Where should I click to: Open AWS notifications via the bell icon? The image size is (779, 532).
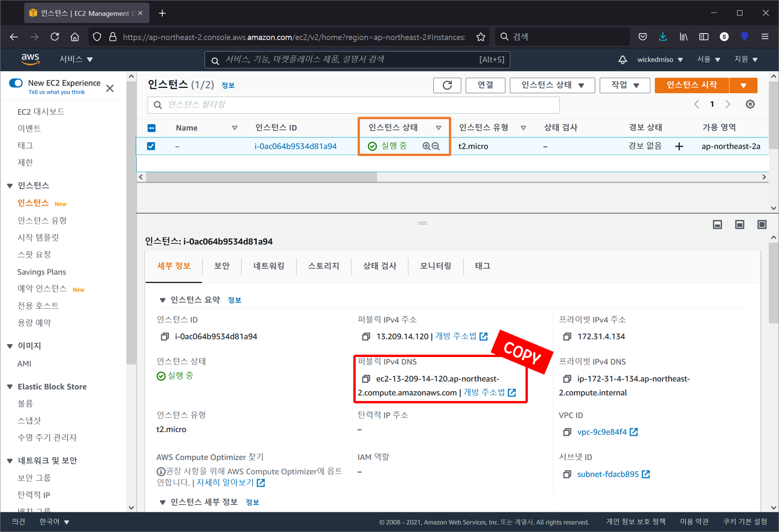click(622, 60)
